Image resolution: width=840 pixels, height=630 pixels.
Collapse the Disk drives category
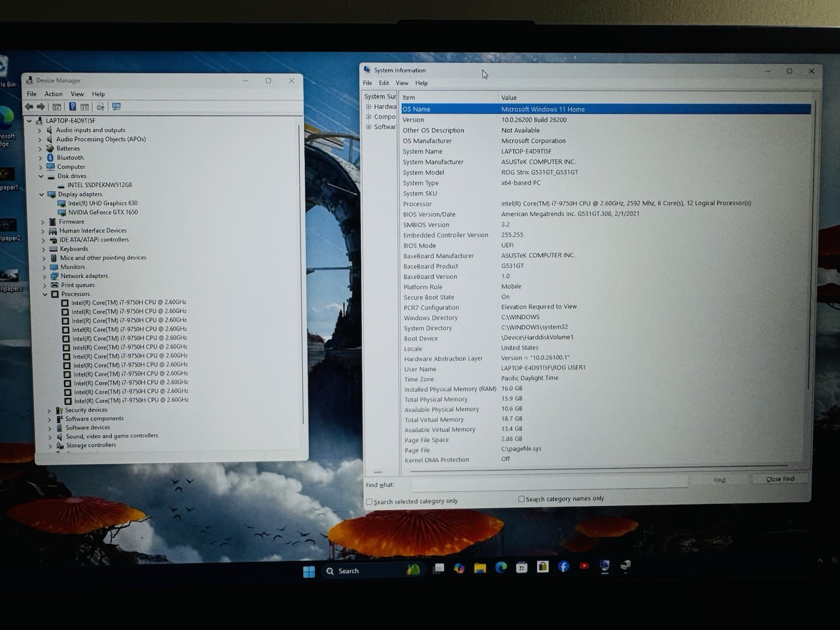(x=41, y=176)
